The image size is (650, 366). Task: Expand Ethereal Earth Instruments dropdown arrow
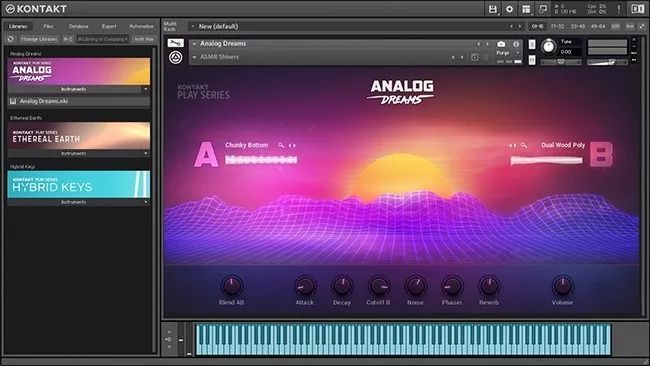(x=146, y=154)
